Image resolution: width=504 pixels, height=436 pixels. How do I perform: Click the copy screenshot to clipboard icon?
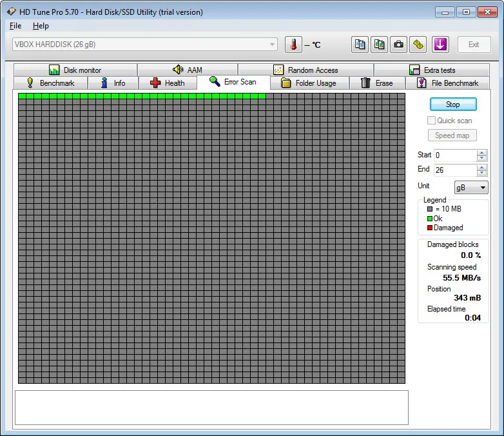pyautogui.click(x=379, y=45)
